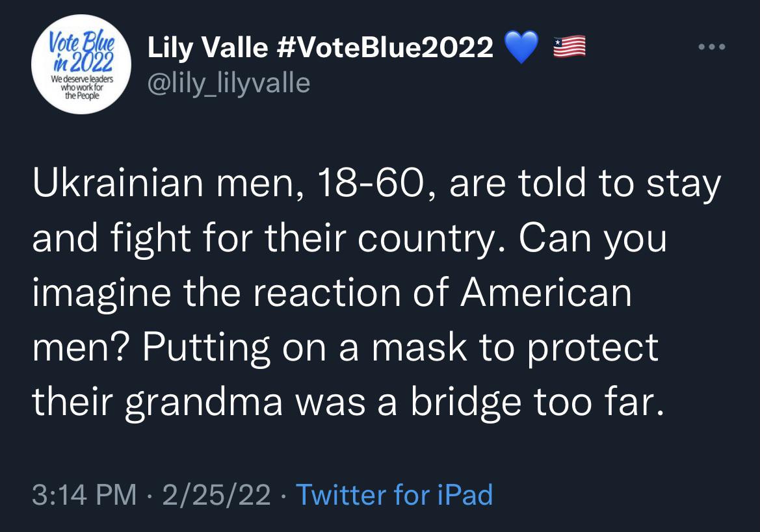The image size is (760, 532).
Task: Click the "Putting on a mask to protect" line
Action: (400, 347)
